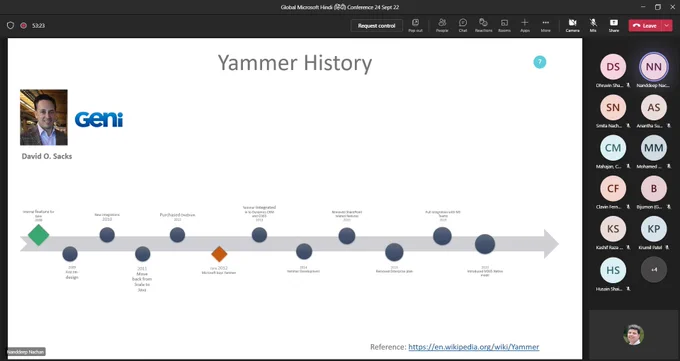Restore down the Teams meeting window
680x361 pixels.
[658, 7]
